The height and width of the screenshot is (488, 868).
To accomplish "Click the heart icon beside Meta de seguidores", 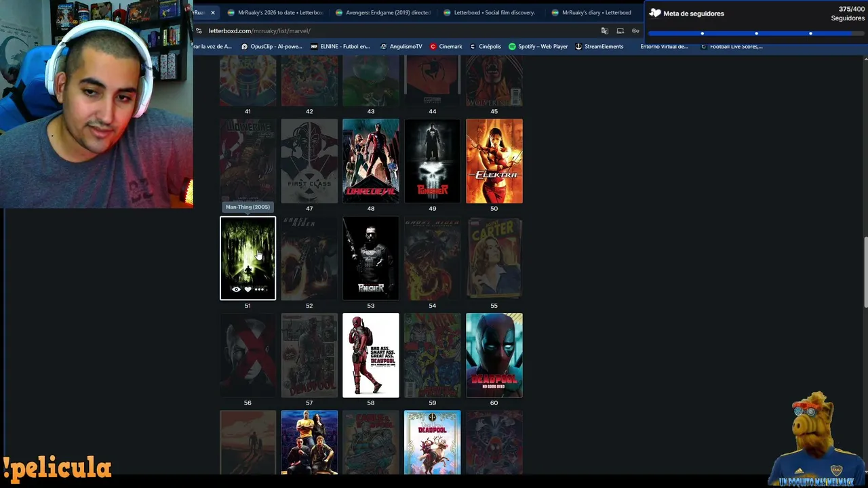I will [654, 13].
